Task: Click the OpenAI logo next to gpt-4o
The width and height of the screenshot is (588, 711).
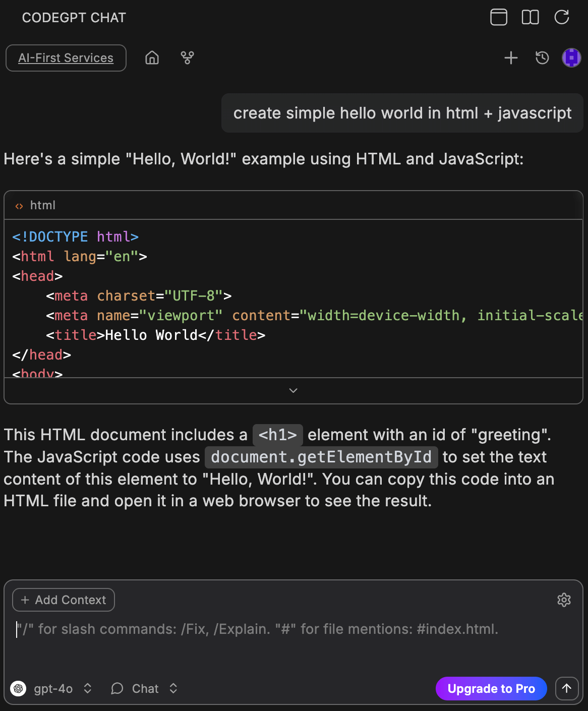Action: [19, 688]
